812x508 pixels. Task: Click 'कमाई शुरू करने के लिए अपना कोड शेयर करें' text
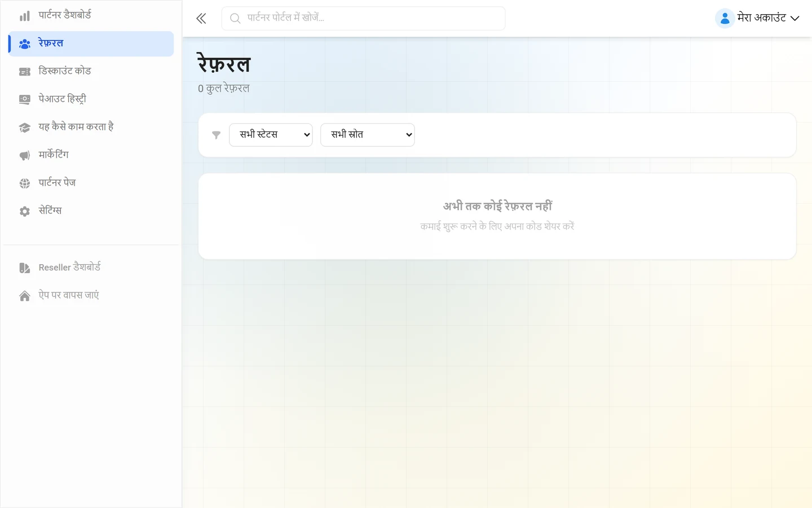[x=497, y=226]
